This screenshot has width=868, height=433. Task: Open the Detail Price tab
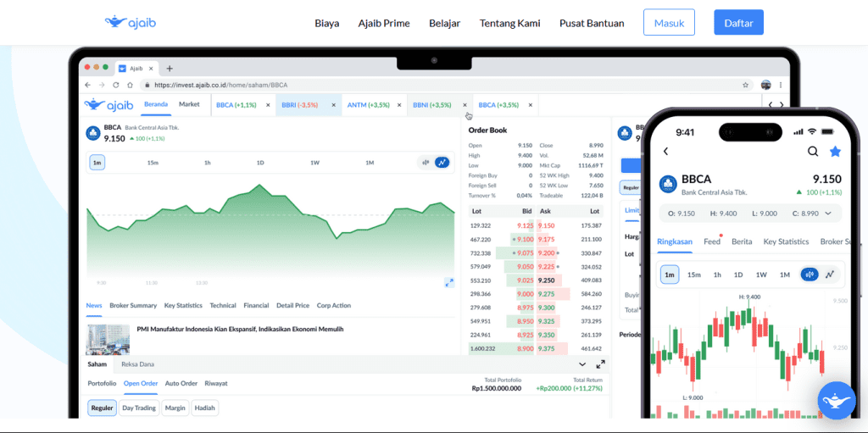point(292,305)
